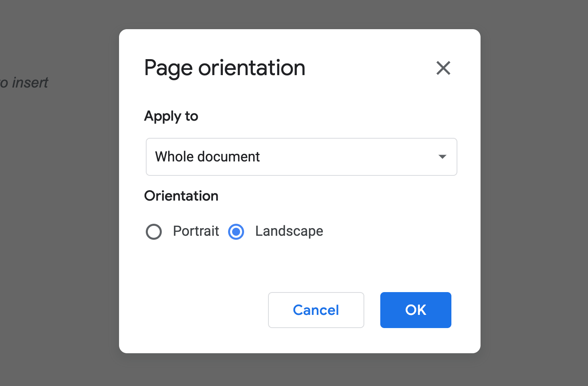Image resolution: width=588 pixels, height=386 pixels.
Task: Select the Portrait radio button
Action: [154, 232]
